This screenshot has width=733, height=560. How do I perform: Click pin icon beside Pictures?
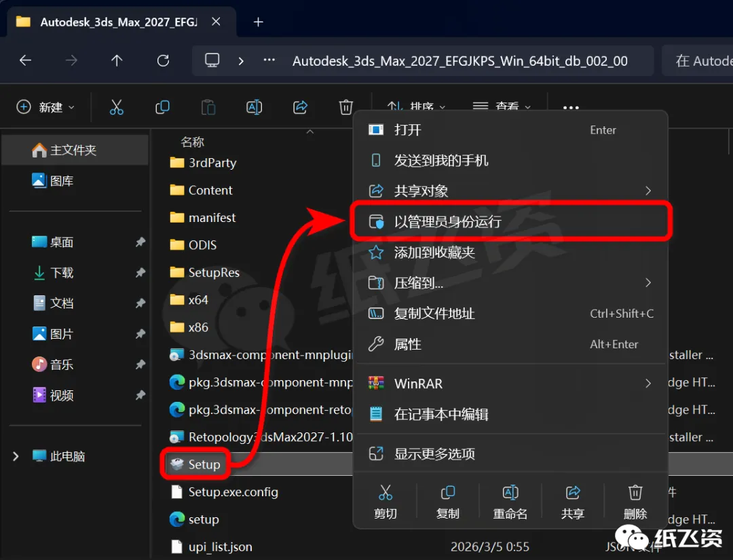[x=140, y=334]
